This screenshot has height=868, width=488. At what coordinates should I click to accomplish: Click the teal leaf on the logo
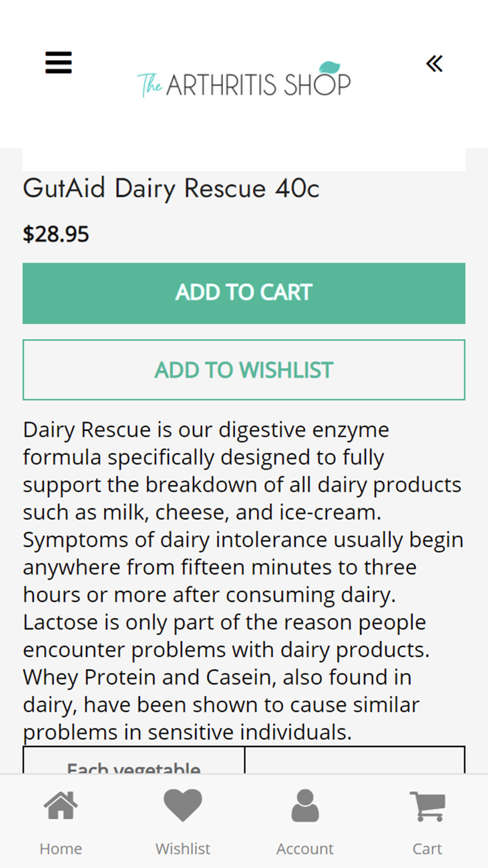pyautogui.click(x=330, y=67)
